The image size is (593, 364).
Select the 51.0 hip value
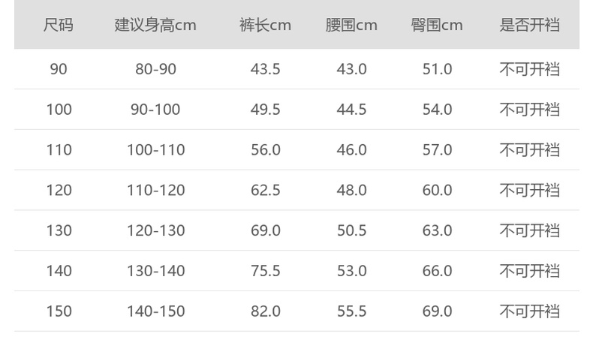437,69
